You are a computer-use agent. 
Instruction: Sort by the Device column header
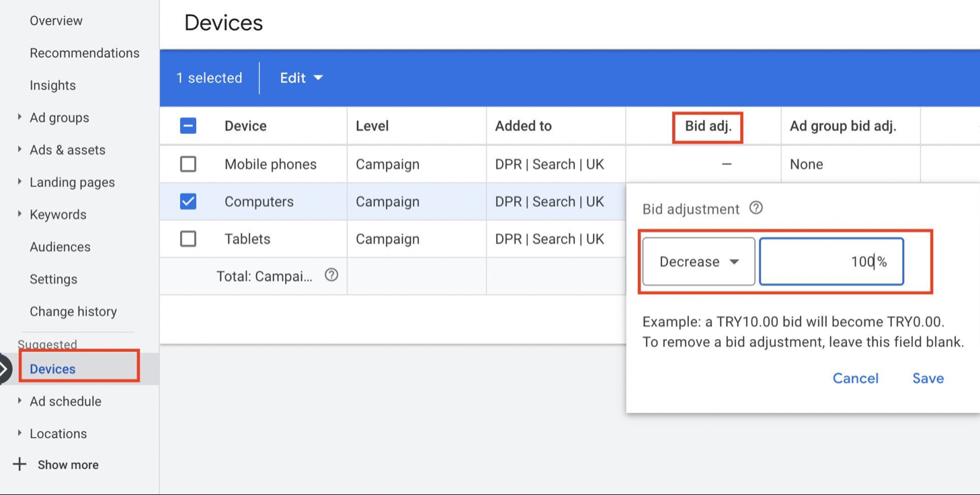pyautogui.click(x=245, y=126)
